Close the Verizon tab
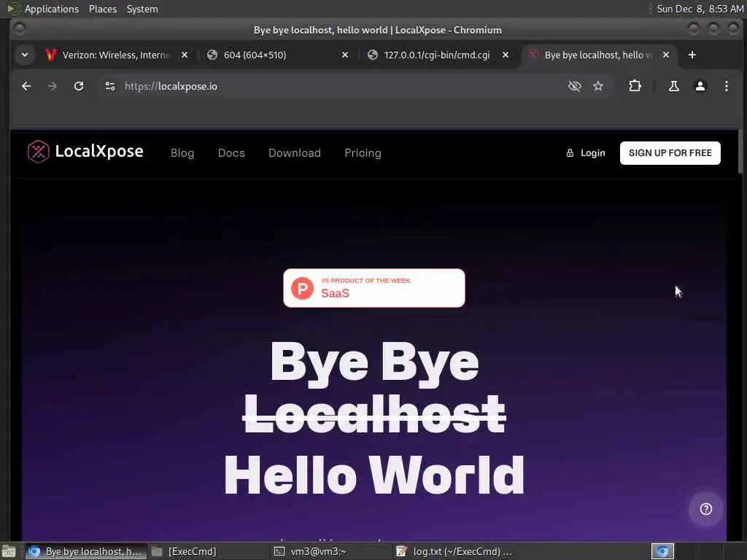The width and height of the screenshot is (747, 560). click(x=185, y=55)
